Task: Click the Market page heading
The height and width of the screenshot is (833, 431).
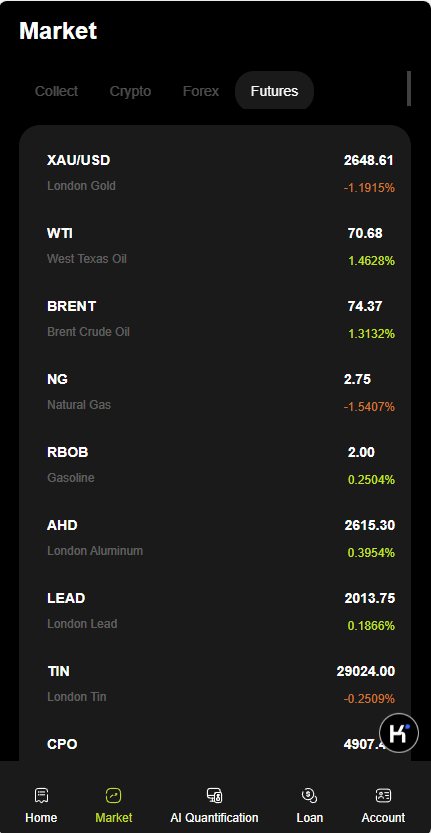Action: point(58,31)
